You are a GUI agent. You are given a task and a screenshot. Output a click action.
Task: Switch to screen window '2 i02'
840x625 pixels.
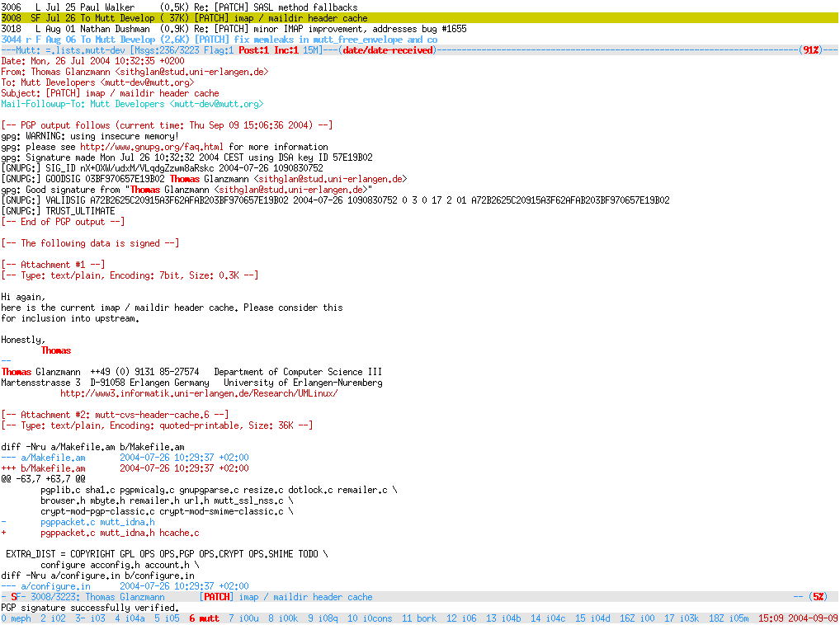click(53, 618)
